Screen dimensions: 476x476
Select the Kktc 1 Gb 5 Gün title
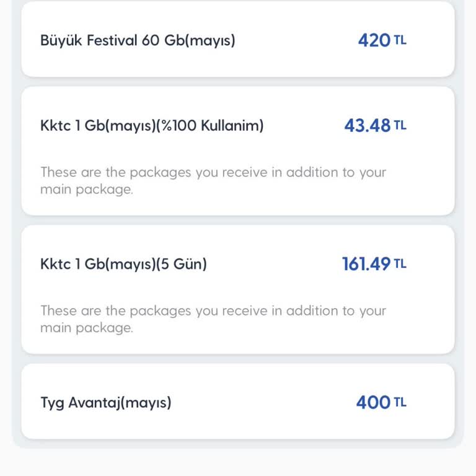click(123, 264)
